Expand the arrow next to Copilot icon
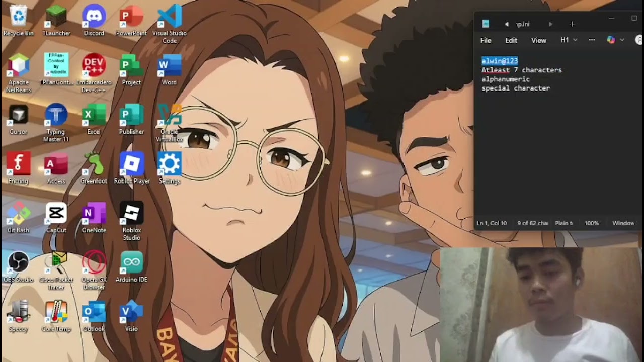Viewport: 644px width, 362px height. (622, 40)
